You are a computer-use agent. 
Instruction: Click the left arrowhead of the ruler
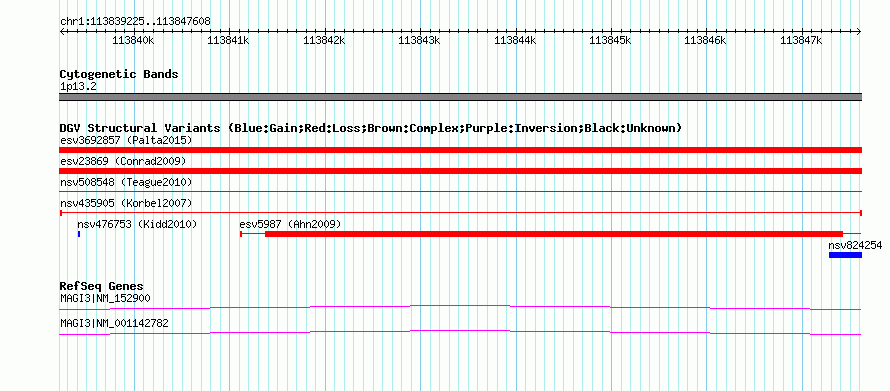[62, 32]
